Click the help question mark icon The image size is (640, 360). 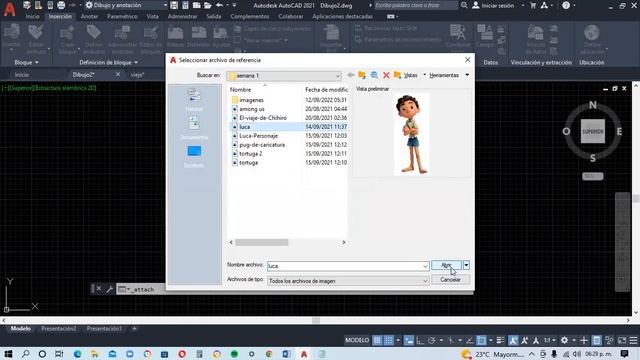566,5
